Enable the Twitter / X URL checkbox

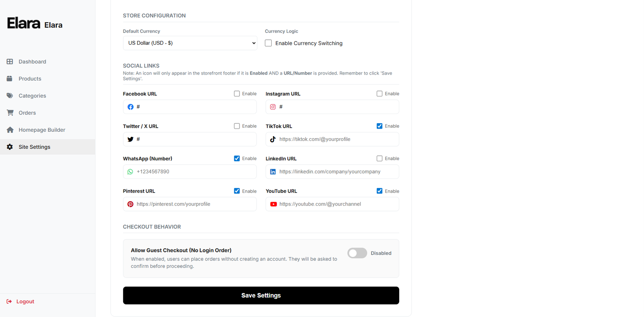[237, 126]
